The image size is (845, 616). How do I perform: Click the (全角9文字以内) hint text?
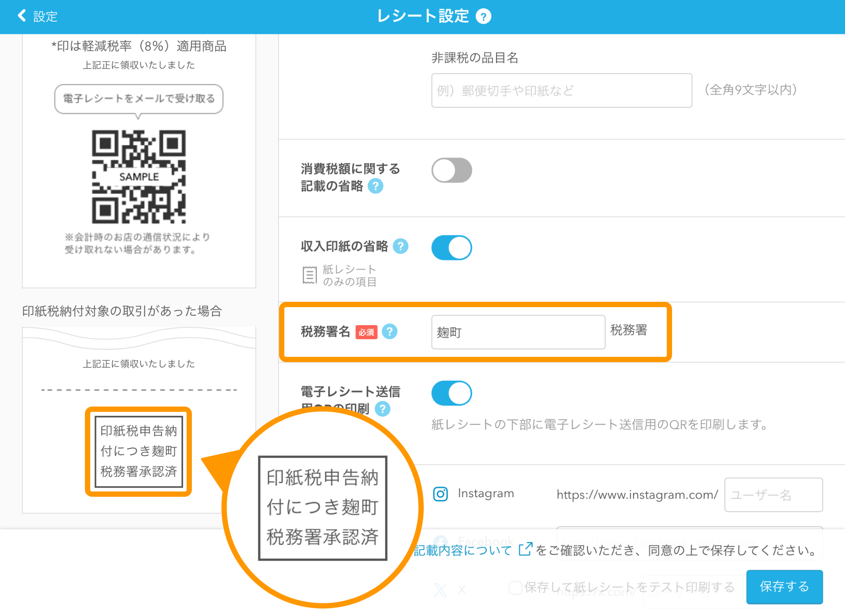click(x=750, y=90)
